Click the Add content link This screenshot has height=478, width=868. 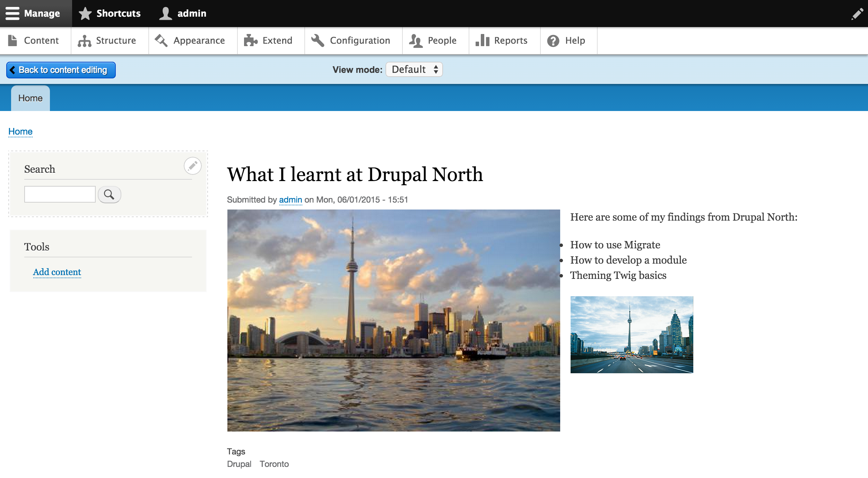[57, 271]
